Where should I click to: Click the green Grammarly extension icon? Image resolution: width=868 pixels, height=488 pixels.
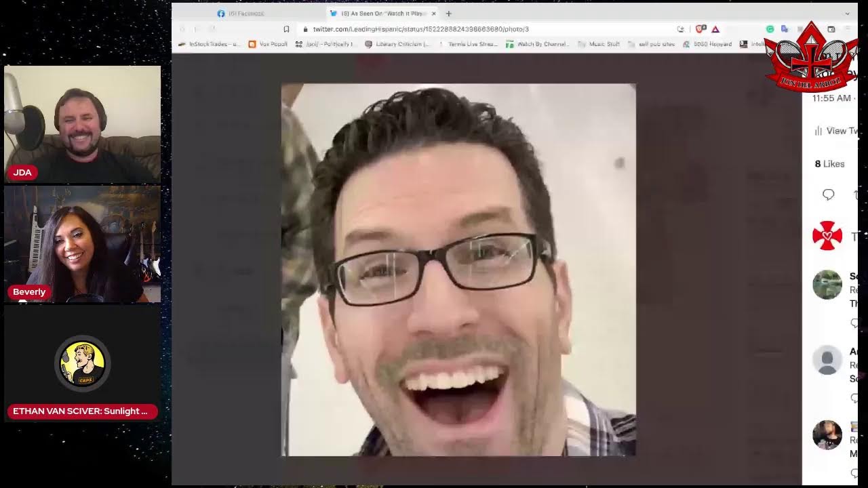click(770, 29)
